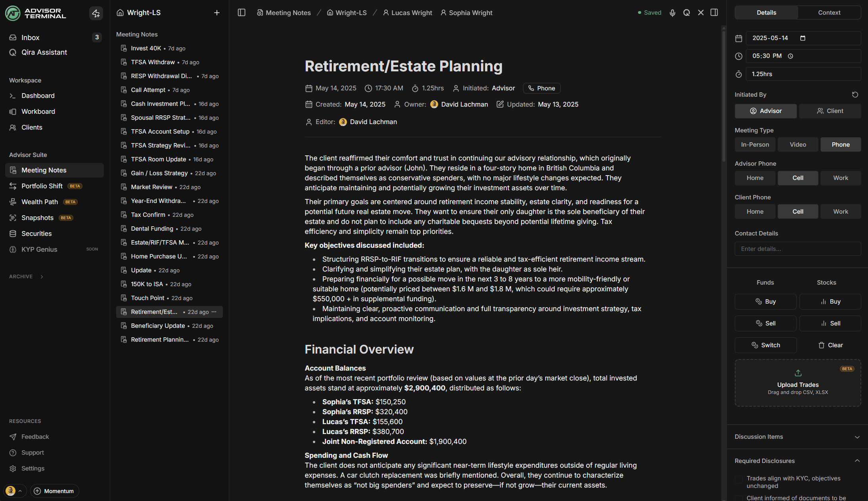The image size is (868, 501).
Task: Activate Qira search in the top toolbar
Action: tap(686, 12)
